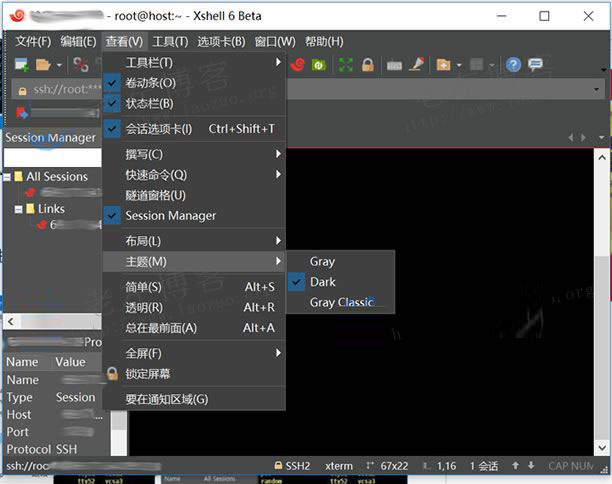Expand the 撰写(C) submenu
The width and height of the screenshot is (612, 484).
click(x=194, y=154)
